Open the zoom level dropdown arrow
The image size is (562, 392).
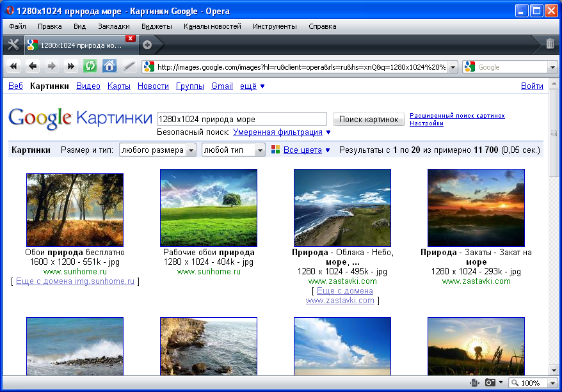[x=552, y=383]
